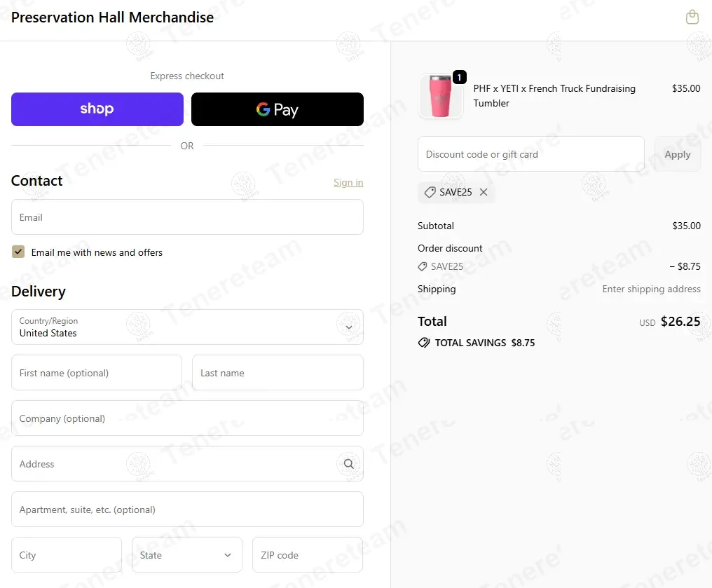This screenshot has width=712, height=588.
Task: Click the Sign in link
Action: pyautogui.click(x=348, y=182)
